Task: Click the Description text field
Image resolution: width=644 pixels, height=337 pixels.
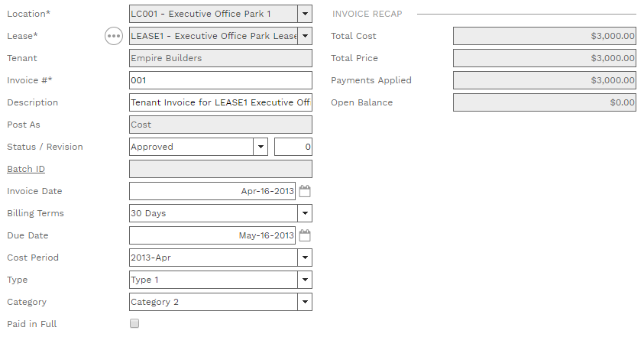Action: 221,102
